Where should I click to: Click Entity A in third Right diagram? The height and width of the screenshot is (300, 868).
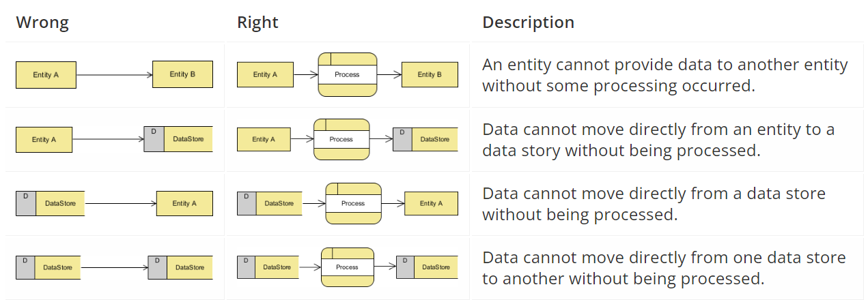(431, 203)
